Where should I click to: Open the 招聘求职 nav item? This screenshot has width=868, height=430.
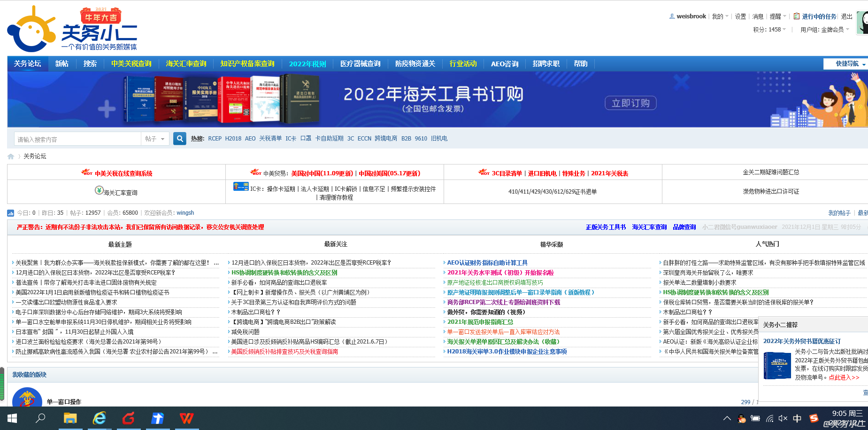point(546,64)
